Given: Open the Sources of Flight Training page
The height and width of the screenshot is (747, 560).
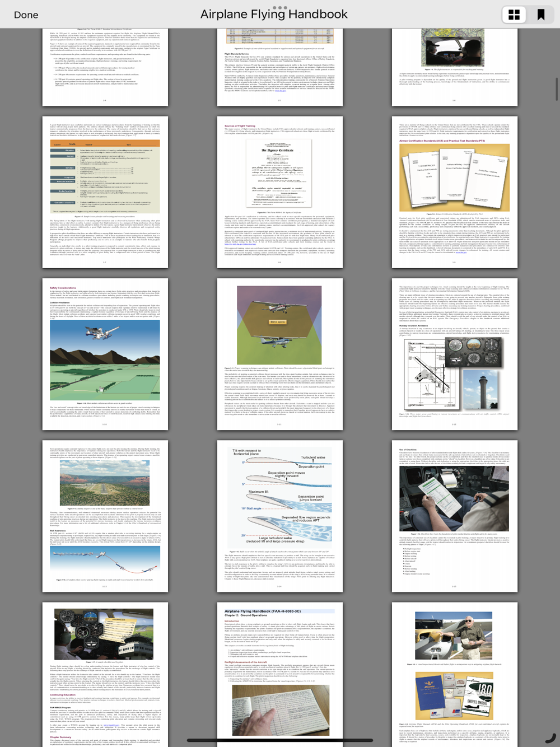Looking at the screenshot, I should pos(280,192).
